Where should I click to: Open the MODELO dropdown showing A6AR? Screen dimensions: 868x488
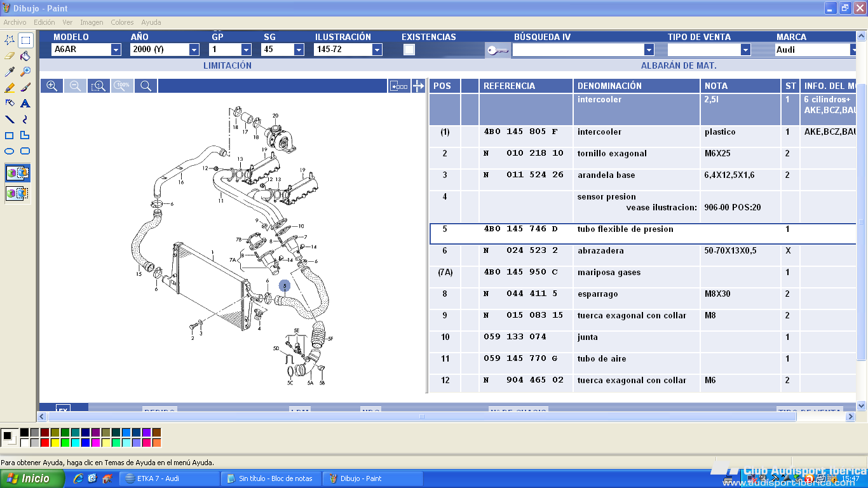tap(116, 50)
